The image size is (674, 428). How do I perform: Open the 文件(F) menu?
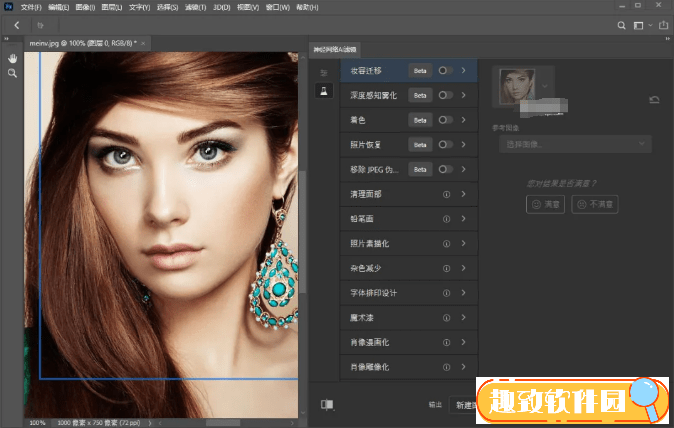(x=31, y=7)
